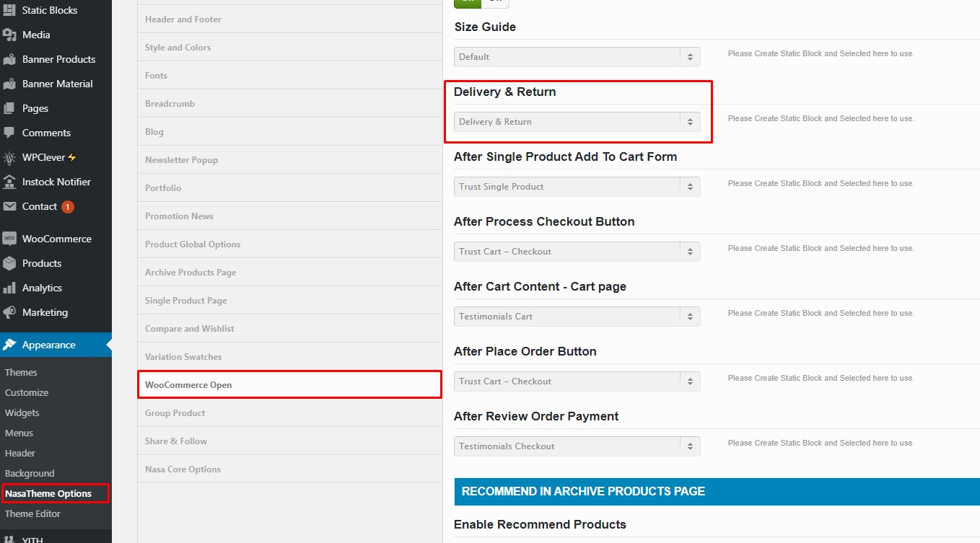Viewport: 980px width, 543px height.
Task: Click the Static Blocks sidebar icon
Action: point(9,10)
